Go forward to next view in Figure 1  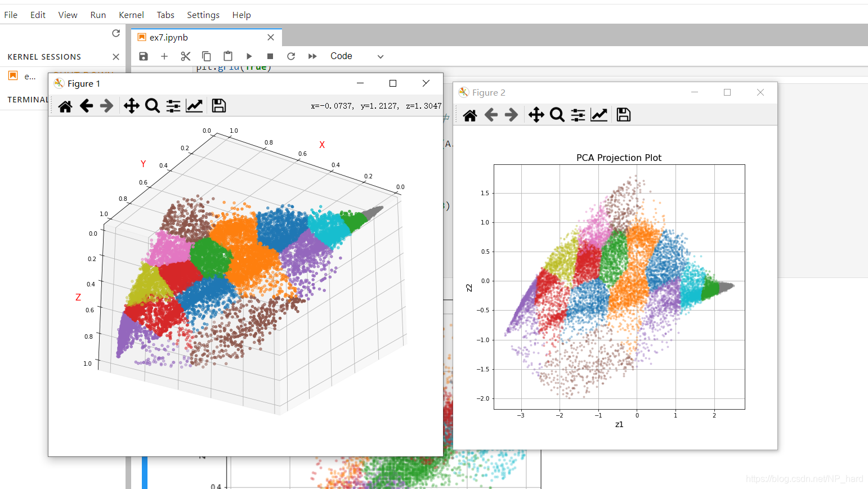click(106, 106)
